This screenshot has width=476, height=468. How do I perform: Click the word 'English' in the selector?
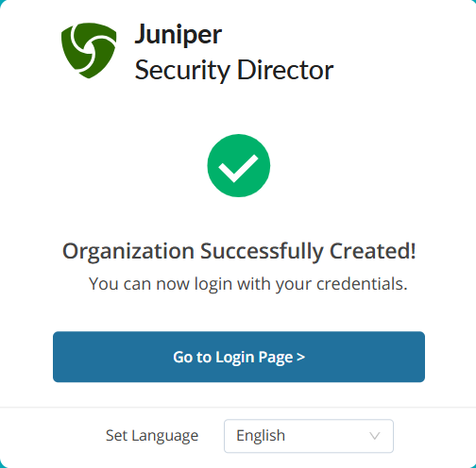[x=261, y=436]
